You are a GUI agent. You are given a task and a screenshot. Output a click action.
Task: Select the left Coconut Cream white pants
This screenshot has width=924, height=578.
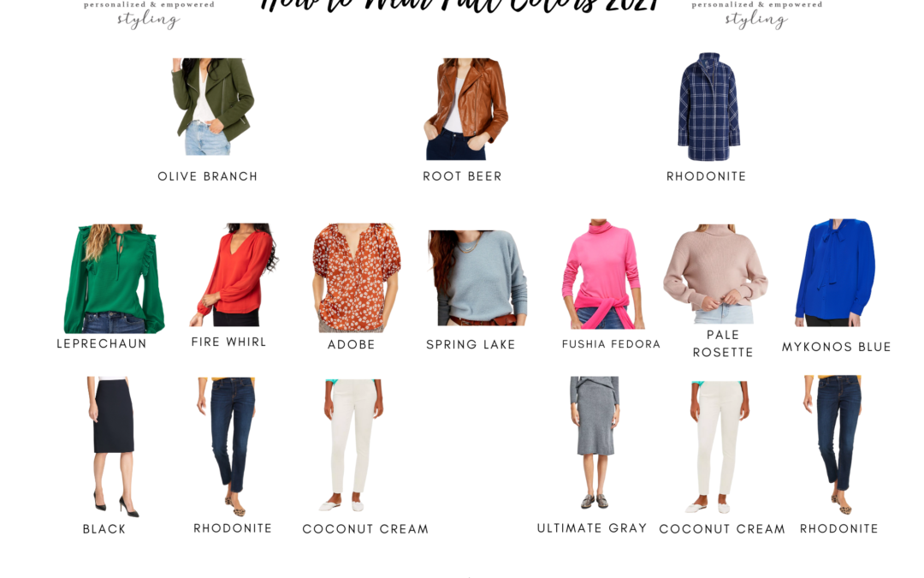(x=353, y=445)
